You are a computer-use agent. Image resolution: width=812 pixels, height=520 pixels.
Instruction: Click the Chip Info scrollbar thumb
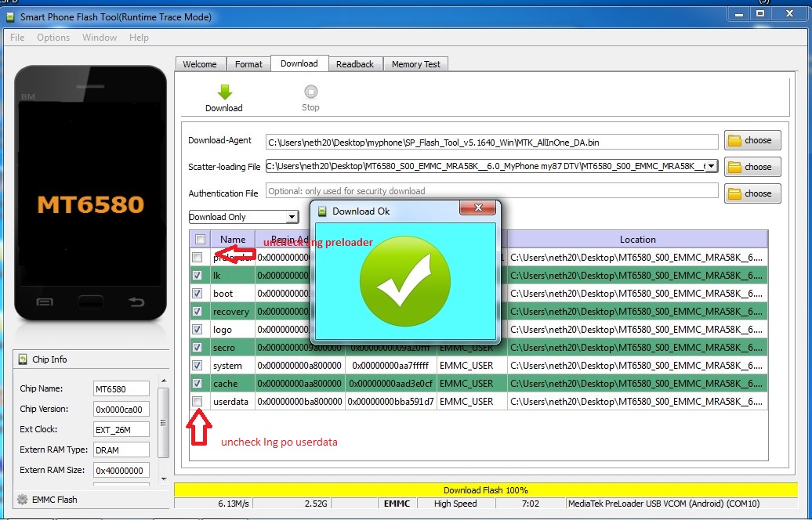(x=164, y=423)
